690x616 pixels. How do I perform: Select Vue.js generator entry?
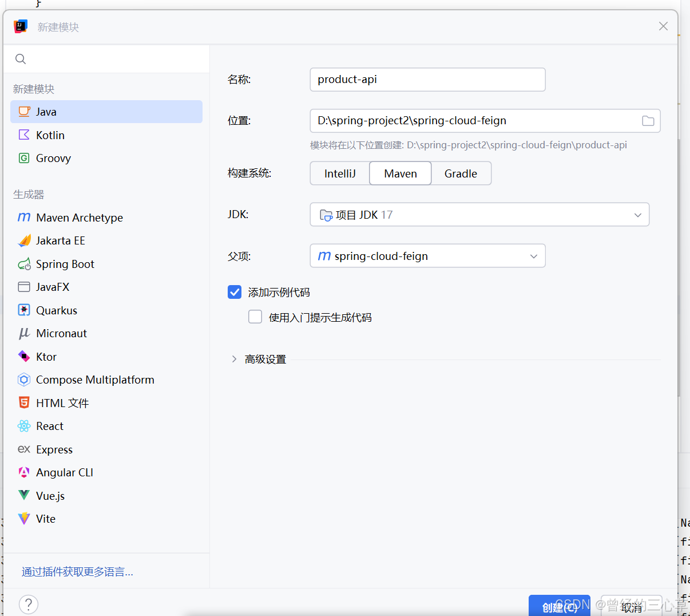[106, 496]
